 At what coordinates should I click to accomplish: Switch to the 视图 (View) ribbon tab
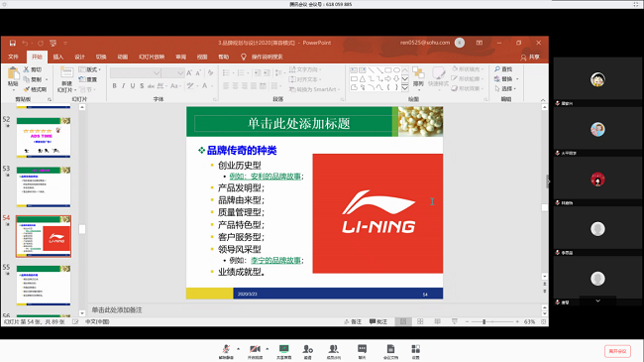click(x=202, y=57)
